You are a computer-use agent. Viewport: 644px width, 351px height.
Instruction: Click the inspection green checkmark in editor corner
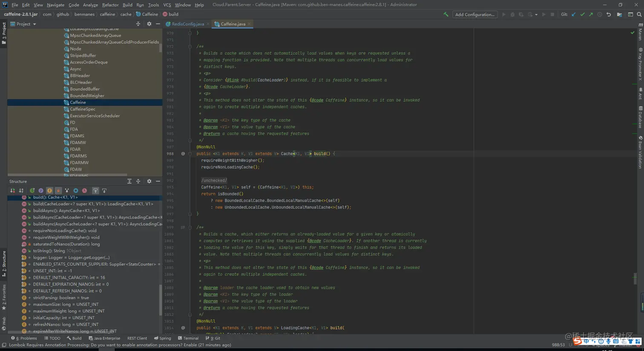632,33
